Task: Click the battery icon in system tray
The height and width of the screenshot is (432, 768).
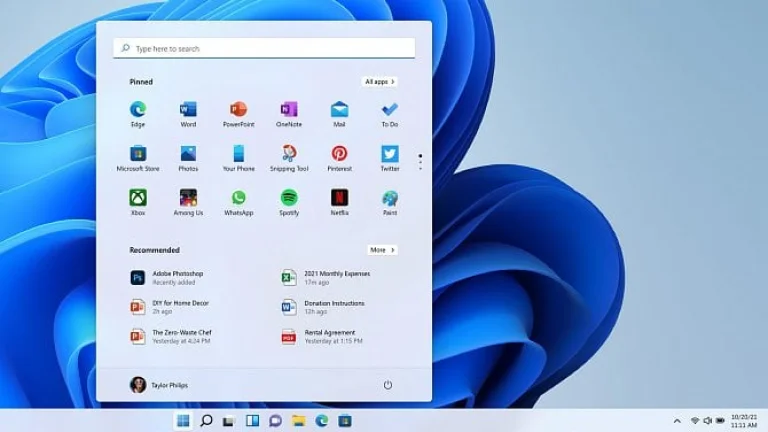Action: (720, 421)
